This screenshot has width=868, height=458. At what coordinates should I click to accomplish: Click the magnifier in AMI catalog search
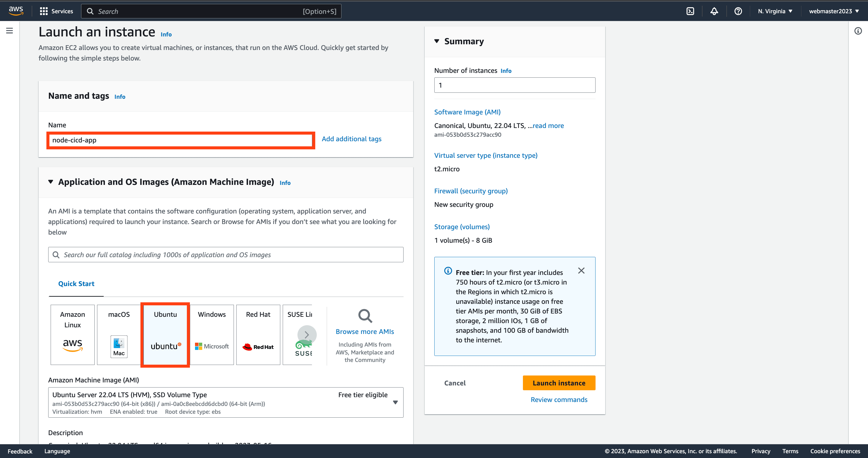point(56,255)
